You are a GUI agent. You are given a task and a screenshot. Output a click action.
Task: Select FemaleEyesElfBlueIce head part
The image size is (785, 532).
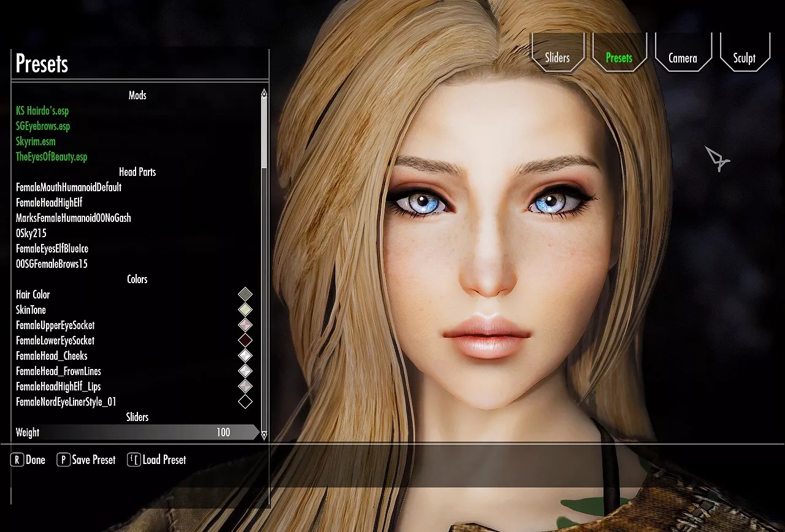tap(52, 249)
